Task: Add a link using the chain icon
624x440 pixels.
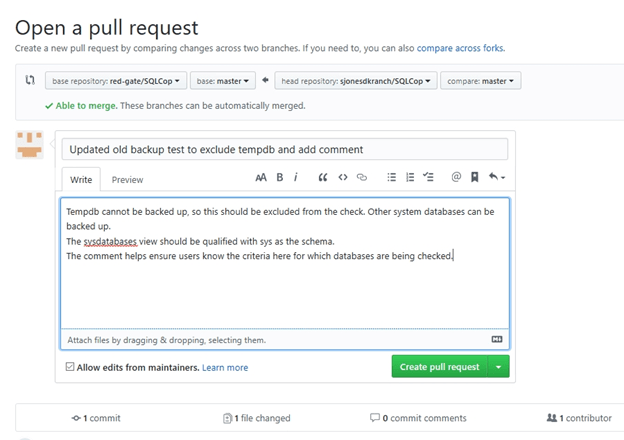Action: pos(362,177)
